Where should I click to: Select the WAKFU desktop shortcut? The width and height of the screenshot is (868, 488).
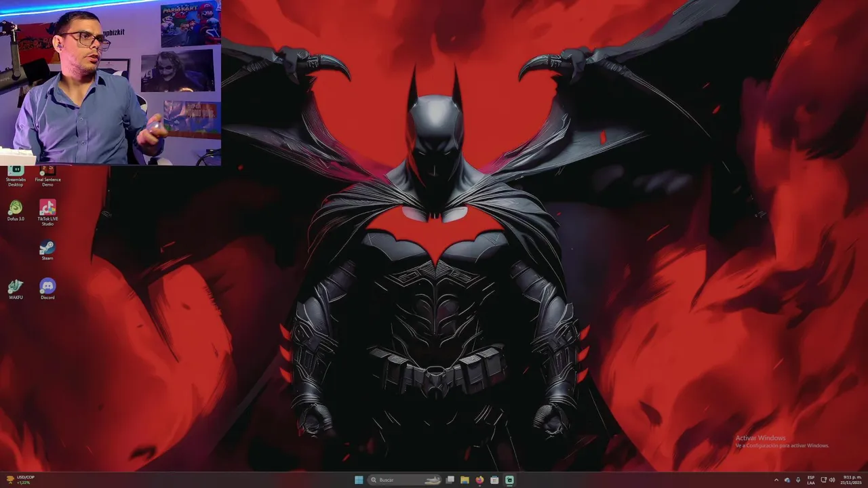(x=16, y=289)
